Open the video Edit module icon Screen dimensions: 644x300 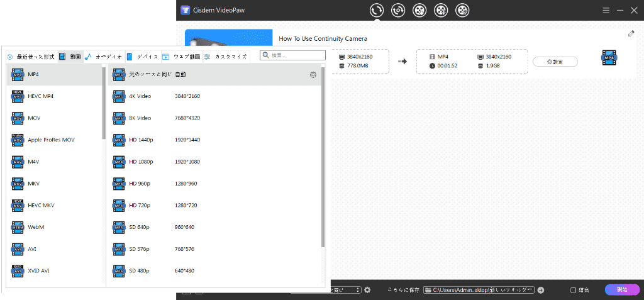tap(462, 10)
